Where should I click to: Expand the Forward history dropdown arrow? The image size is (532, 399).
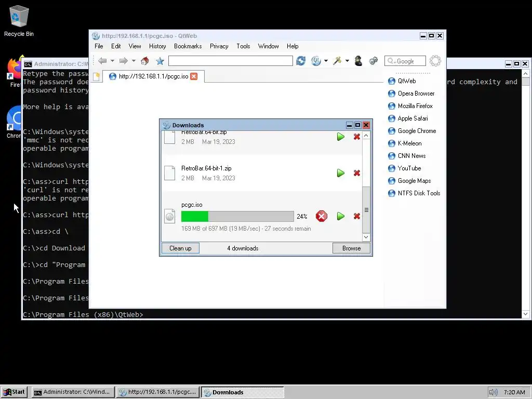(134, 61)
